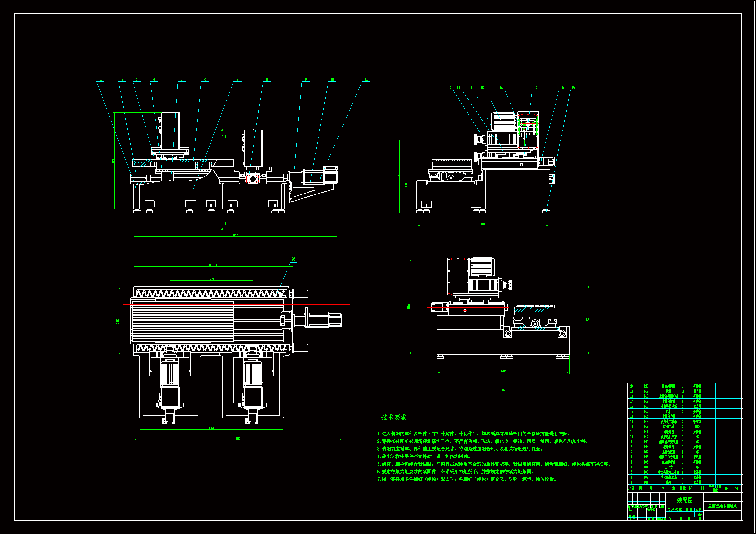
Task: Select the 数量 column header cell
Action: [x=683, y=488]
